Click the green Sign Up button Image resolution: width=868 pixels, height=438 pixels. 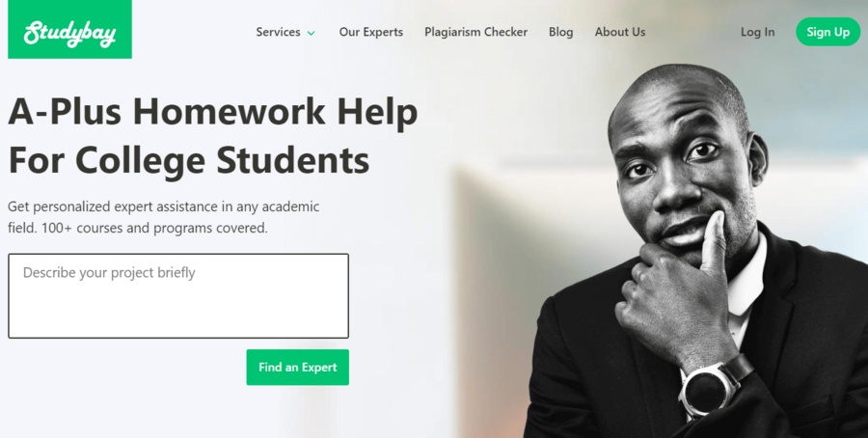point(827,32)
